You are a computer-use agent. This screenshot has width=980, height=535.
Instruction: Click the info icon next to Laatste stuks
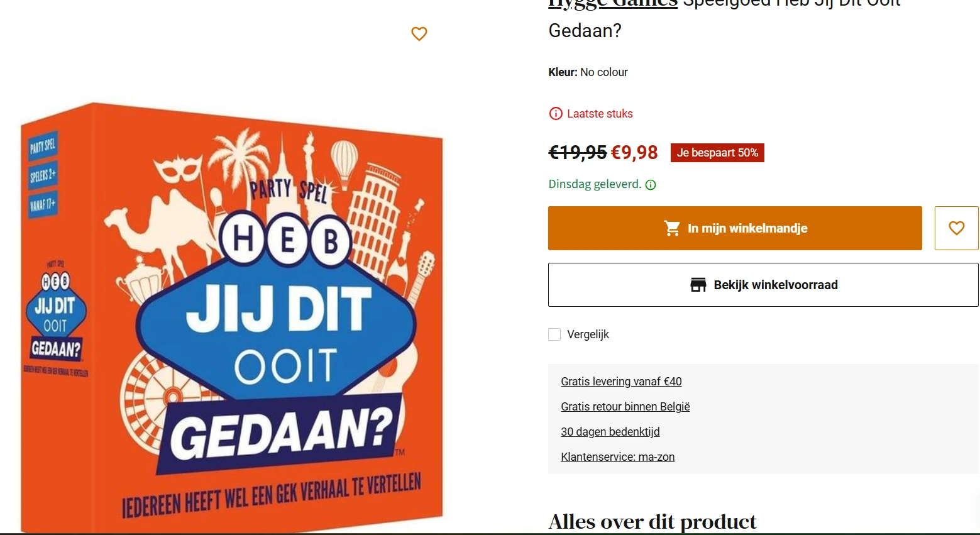(556, 114)
